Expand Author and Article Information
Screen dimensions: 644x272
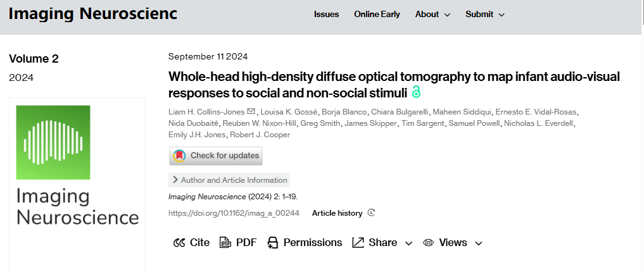click(229, 180)
